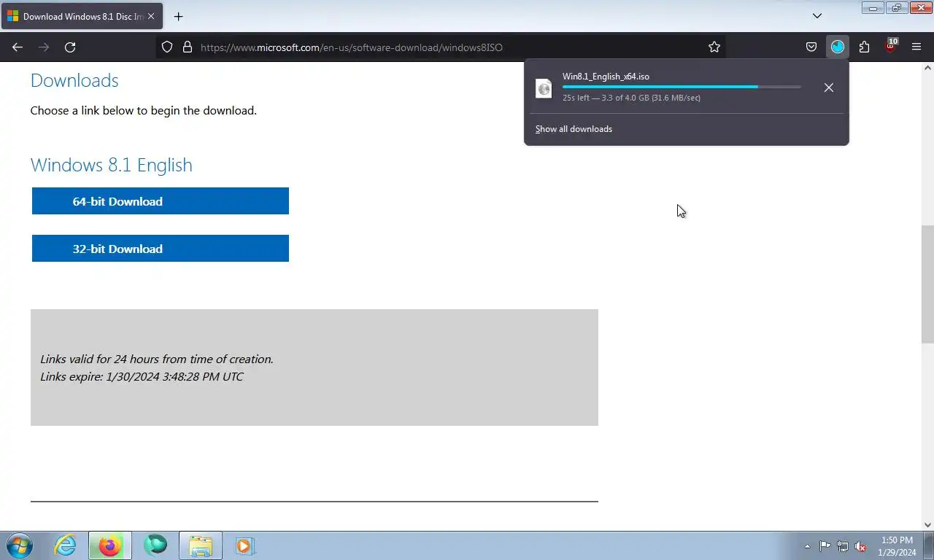Click the scrollbar up arrow
Viewport: 934px width, 560px height.
pos(927,68)
